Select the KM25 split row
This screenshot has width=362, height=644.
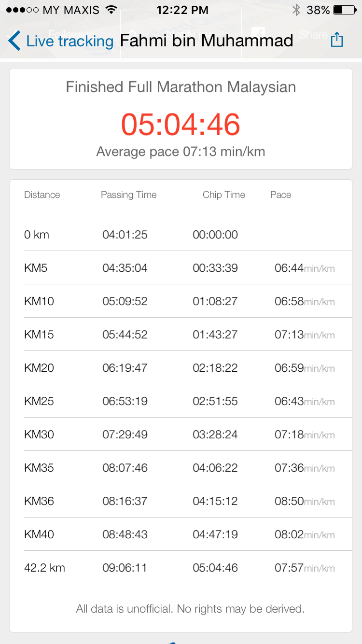(181, 401)
